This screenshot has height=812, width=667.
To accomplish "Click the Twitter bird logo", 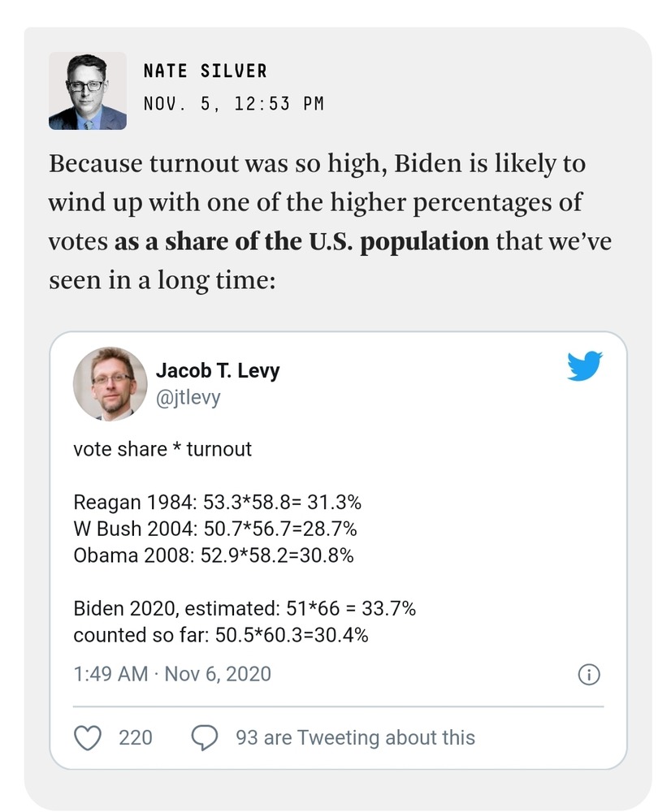I will click(584, 367).
